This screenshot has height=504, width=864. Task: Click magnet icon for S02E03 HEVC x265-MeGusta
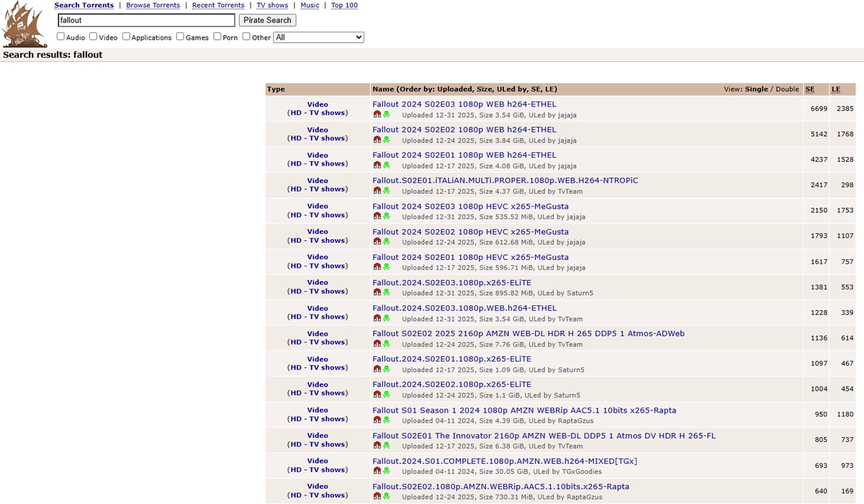pos(377,217)
